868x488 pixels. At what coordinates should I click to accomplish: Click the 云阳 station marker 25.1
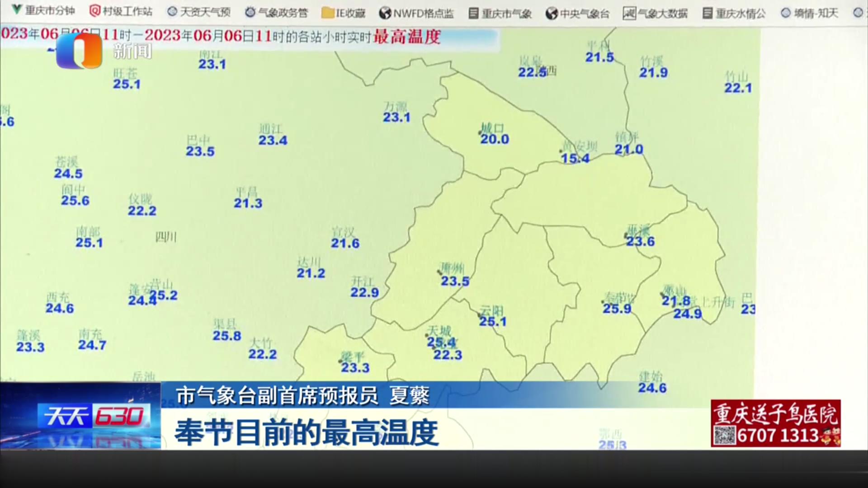click(493, 321)
